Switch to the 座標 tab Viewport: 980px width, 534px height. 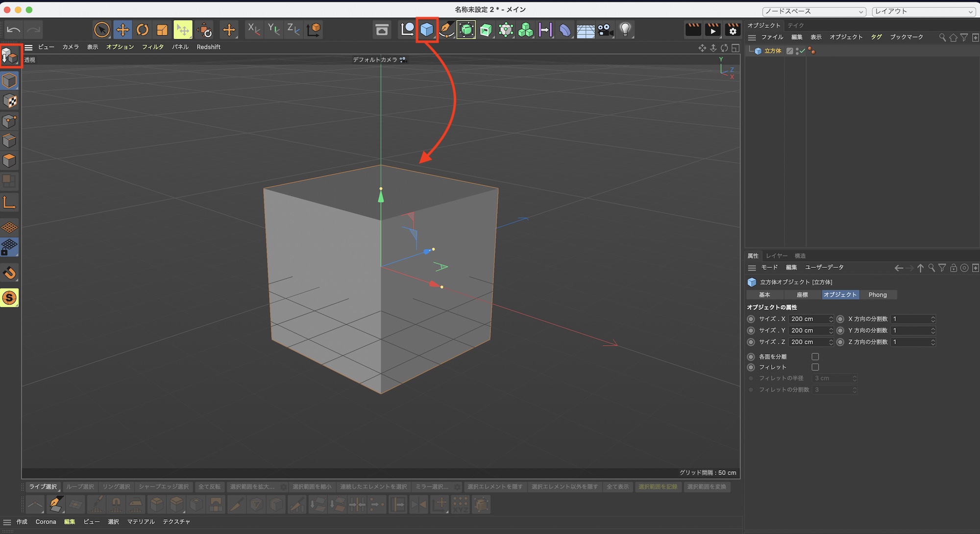(x=802, y=295)
